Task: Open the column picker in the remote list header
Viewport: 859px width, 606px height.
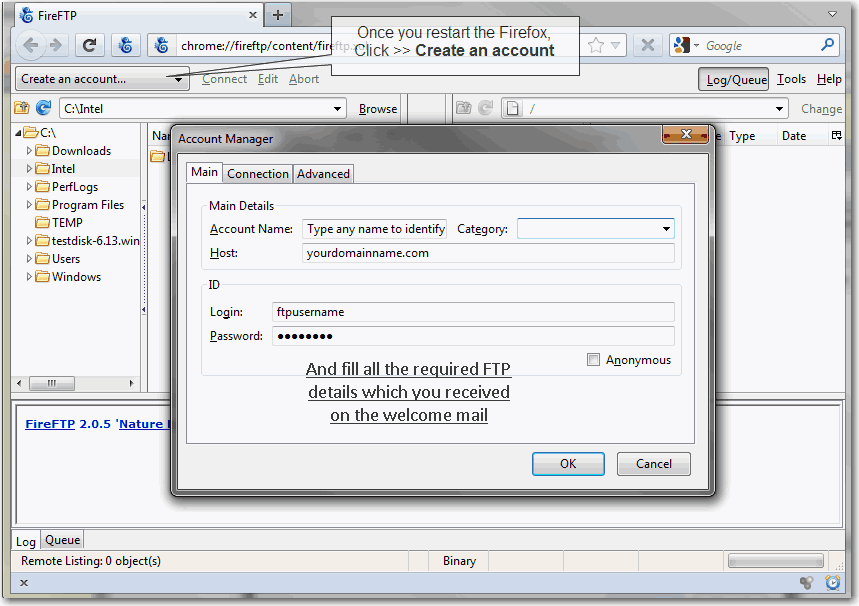Action: click(x=836, y=135)
